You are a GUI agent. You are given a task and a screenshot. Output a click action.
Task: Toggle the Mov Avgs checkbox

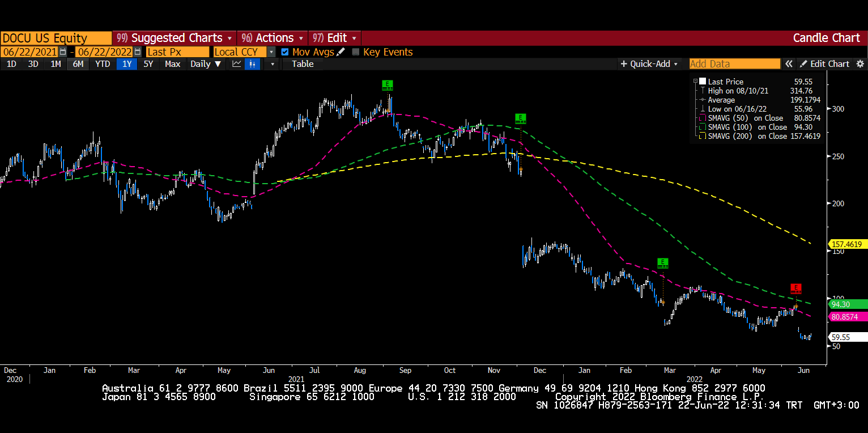click(x=285, y=52)
